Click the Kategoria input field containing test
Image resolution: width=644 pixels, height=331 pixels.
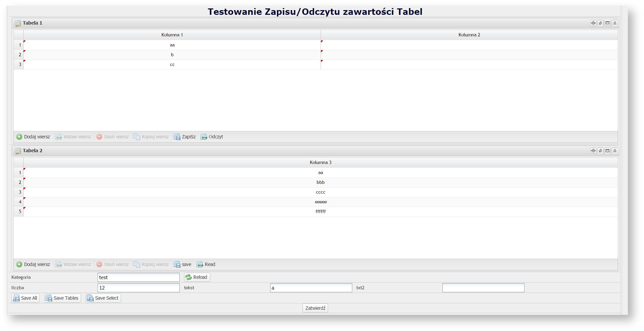click(138, 277)
